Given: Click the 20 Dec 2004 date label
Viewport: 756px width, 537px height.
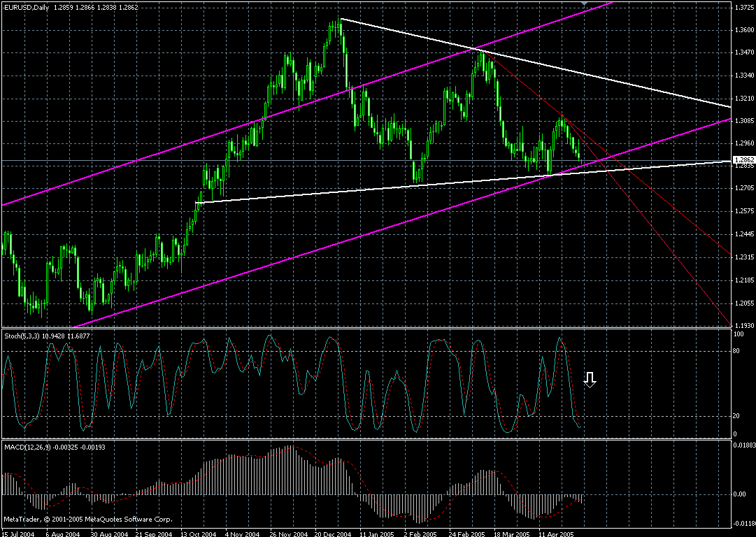Looking at the screenshot, I should [x=333, y=534].
